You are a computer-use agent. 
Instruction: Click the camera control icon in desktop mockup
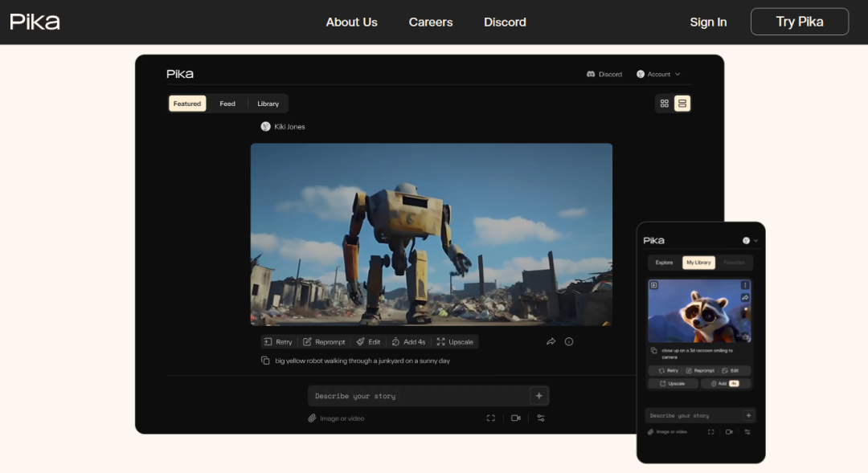[516, 418]
